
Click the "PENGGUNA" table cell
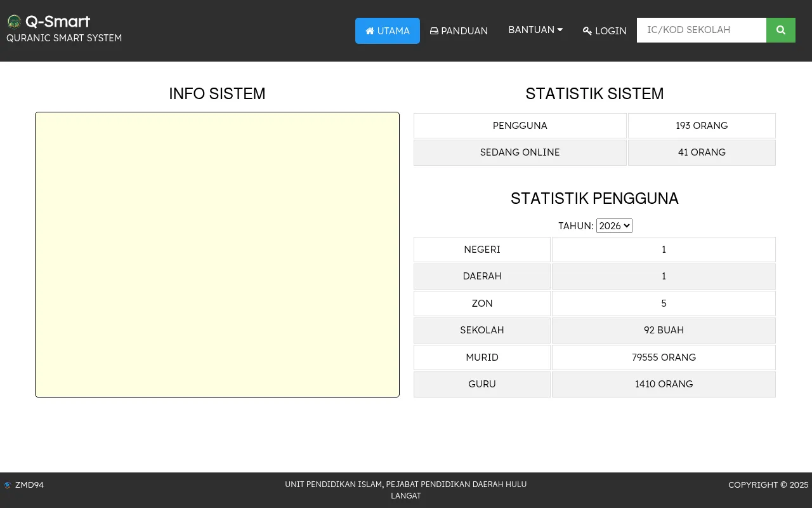tap(520, 126)
